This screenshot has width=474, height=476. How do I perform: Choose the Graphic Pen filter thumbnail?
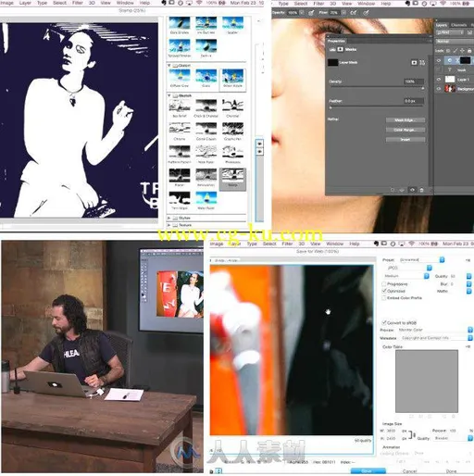coord(232,129)
